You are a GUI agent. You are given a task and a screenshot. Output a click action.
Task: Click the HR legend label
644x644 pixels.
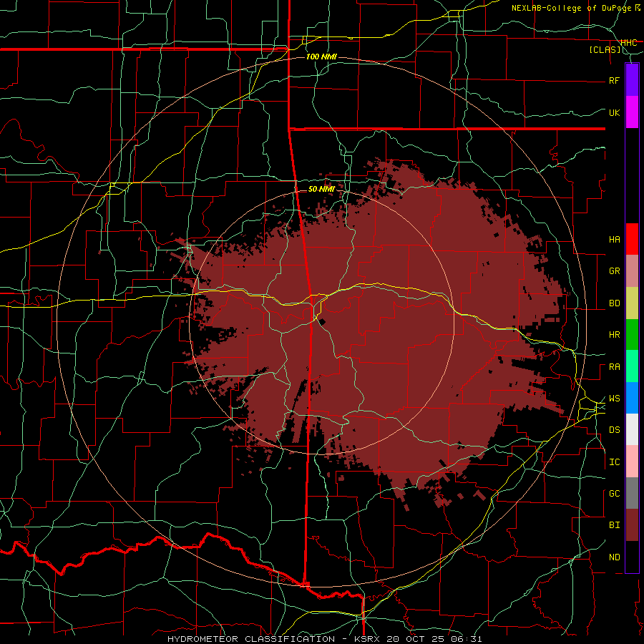click(614, 335)
